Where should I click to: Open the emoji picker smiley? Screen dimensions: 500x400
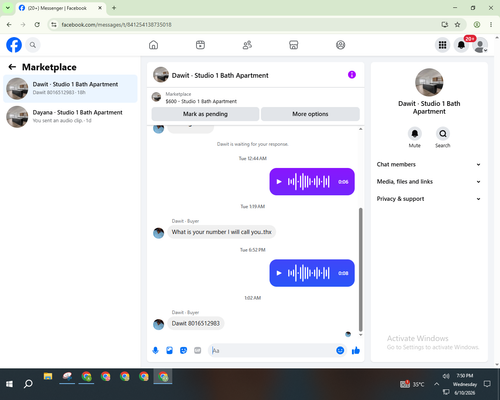coord(340,350)
